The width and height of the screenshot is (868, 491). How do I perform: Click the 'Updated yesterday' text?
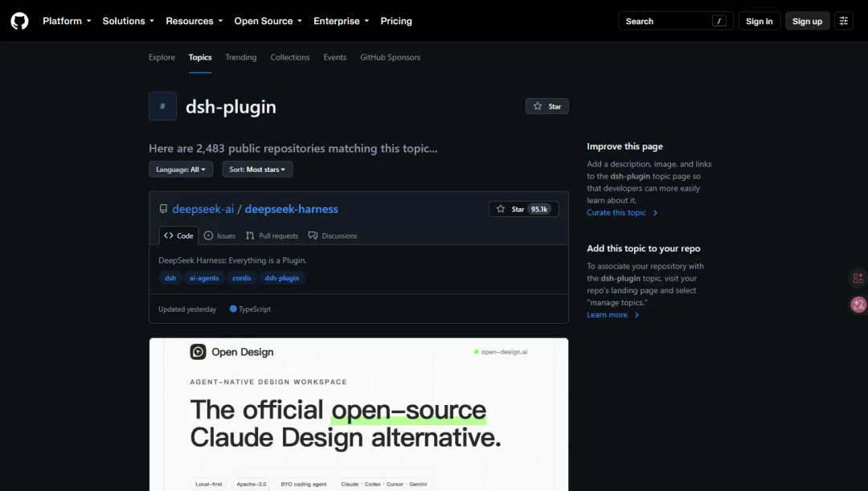187,309
